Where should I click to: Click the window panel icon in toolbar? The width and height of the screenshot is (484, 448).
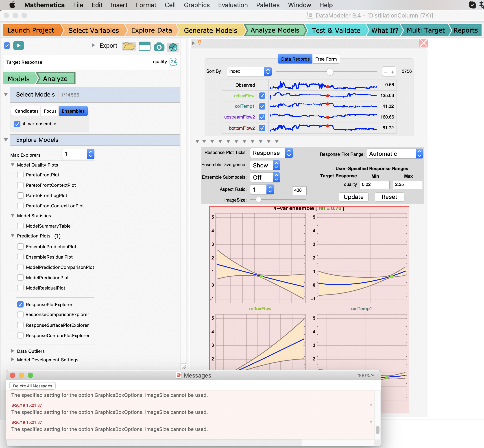144,46
